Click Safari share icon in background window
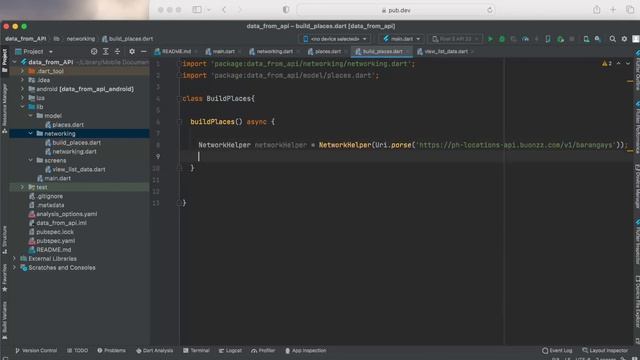640x360 pixels. point(596,9)
